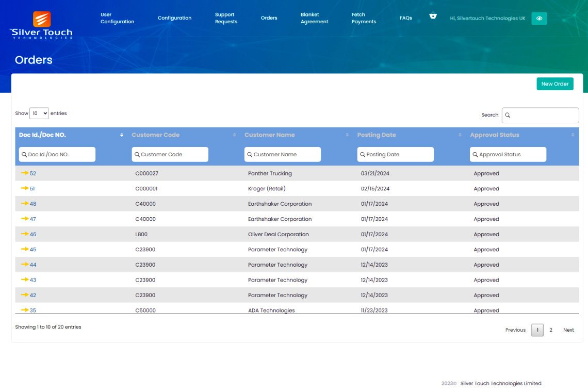The width and height of the screenshot is (588, 392).
Task: Navigate to Blanket Agreement
Action: point(314,18)
